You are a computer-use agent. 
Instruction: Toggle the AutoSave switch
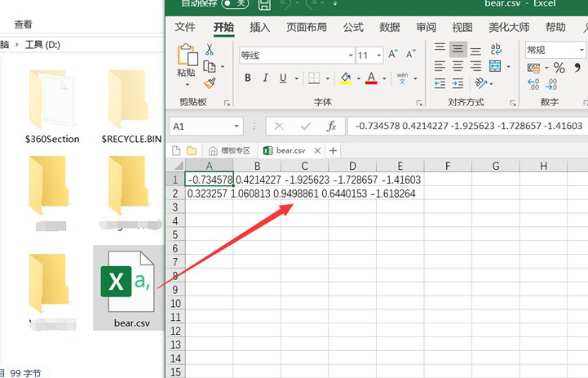(x=235, y=3)
